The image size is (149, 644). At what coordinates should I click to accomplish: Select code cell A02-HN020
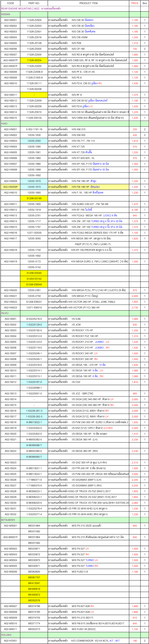[11, 290]
